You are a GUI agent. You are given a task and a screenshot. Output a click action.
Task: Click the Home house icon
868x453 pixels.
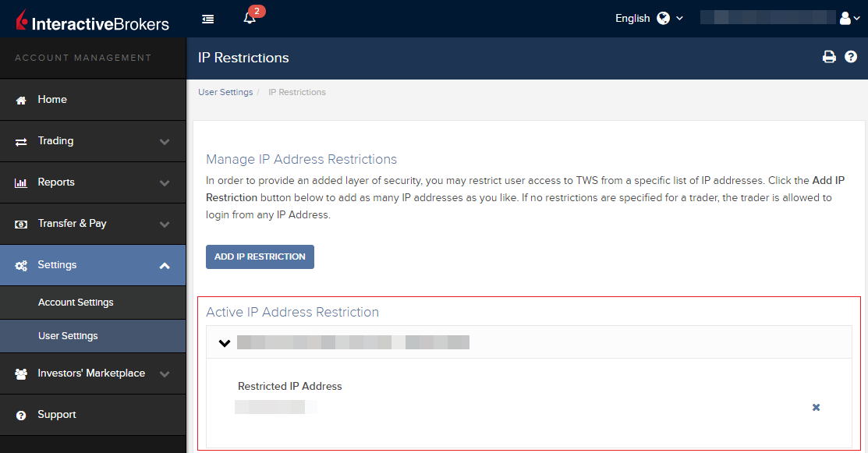[x=21, y=100]
